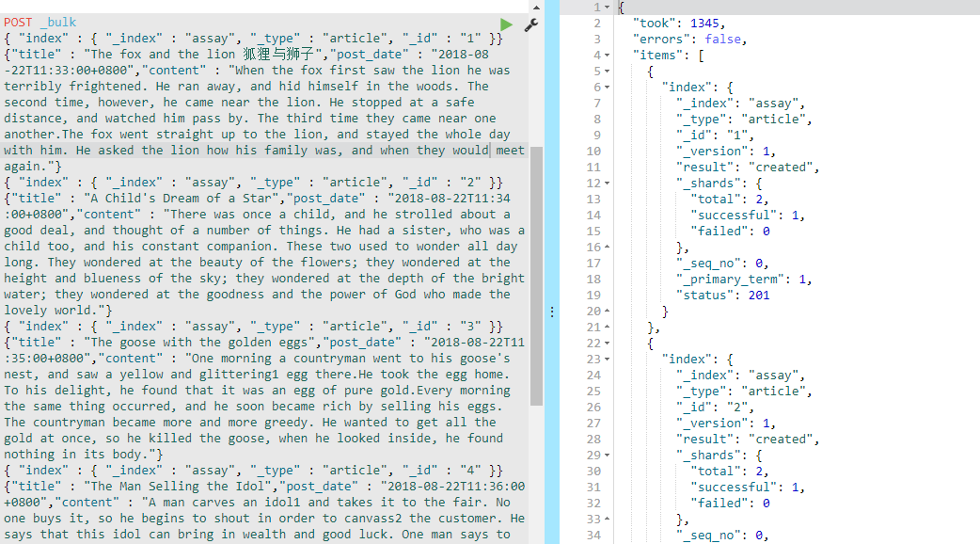Grab the pane divider handle dots
The height and width of the screenshot is (544, 980).
(552, 312)
